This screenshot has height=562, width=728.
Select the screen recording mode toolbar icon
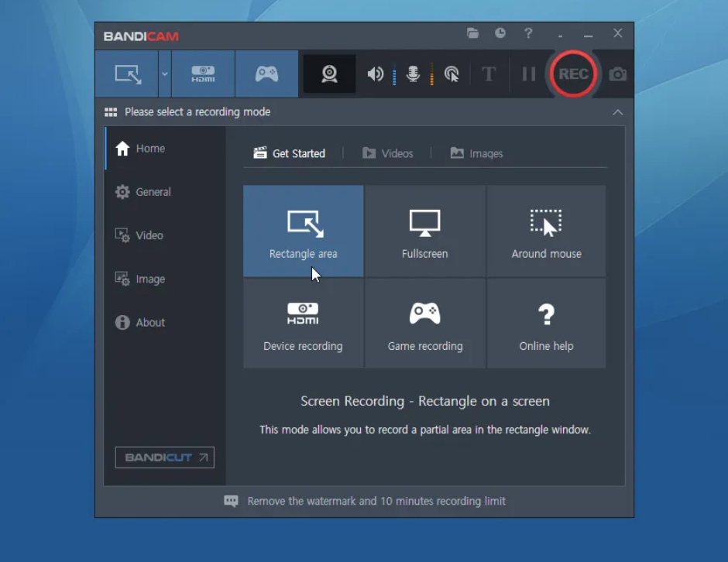tap(128, 74)
